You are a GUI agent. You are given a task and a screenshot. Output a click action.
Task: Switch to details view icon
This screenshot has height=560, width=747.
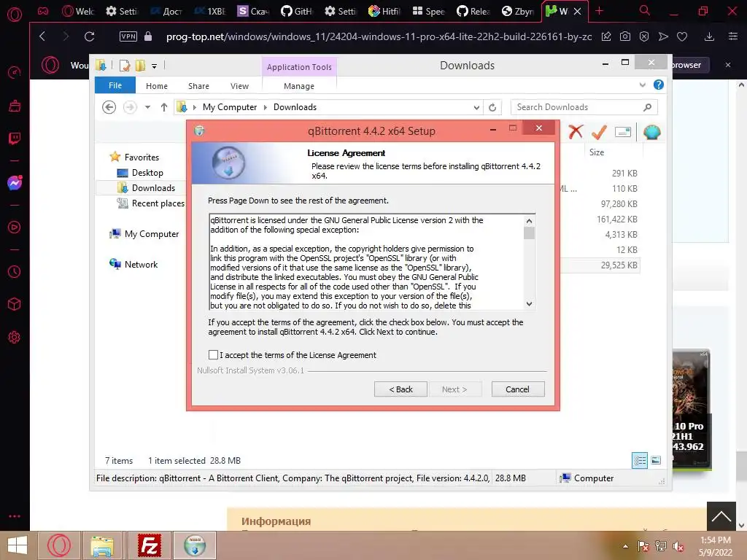(x=640, y=461)
